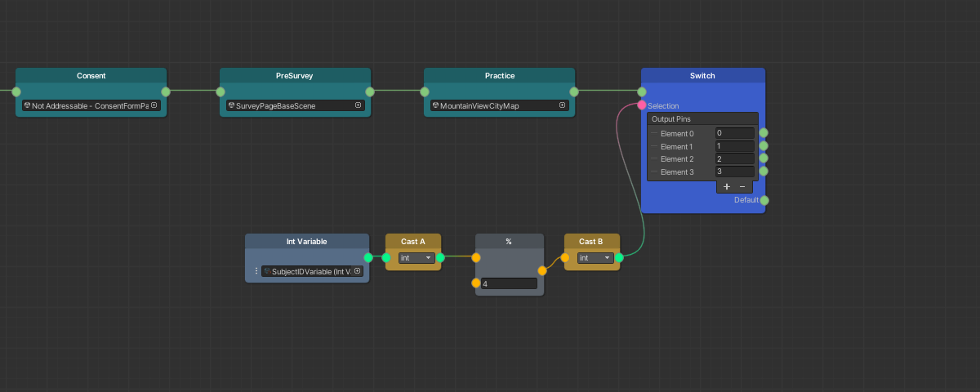Click the Consent node output port

166,92
